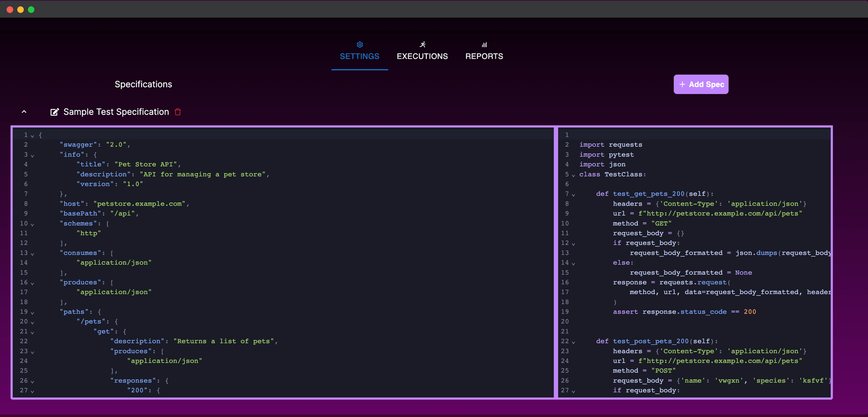
Task: Click the bar chart icon above Reports
Action: click(x=484, y=45)
